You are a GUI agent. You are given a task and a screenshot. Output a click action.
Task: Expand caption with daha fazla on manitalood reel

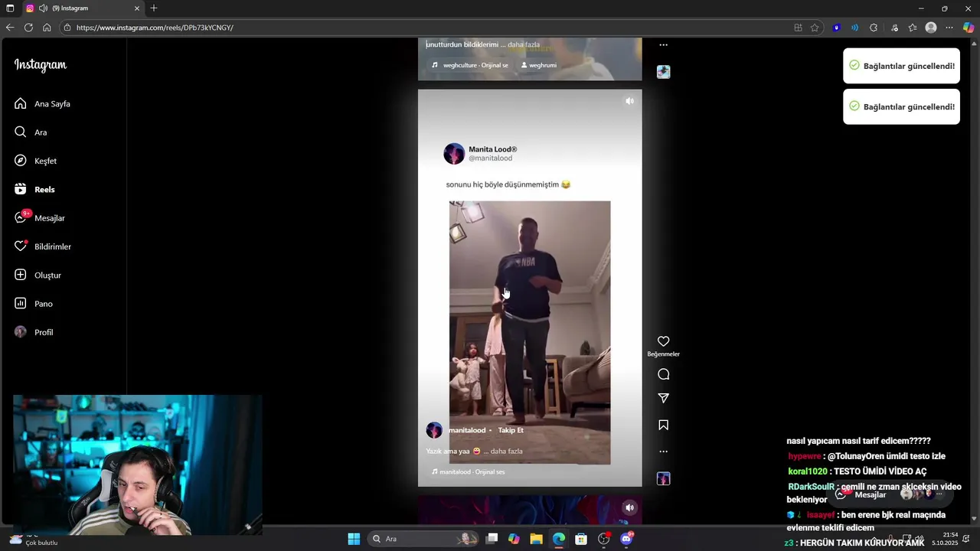506,451
